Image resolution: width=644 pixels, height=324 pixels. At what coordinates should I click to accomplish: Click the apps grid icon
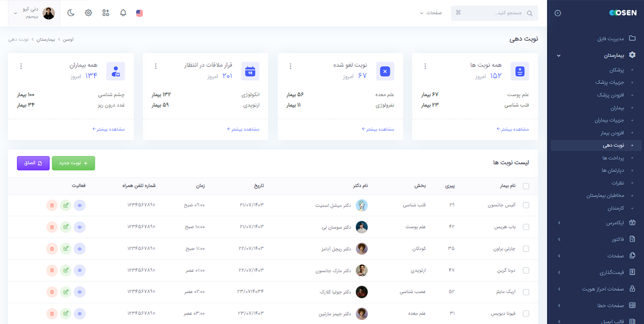pos(106,13)
